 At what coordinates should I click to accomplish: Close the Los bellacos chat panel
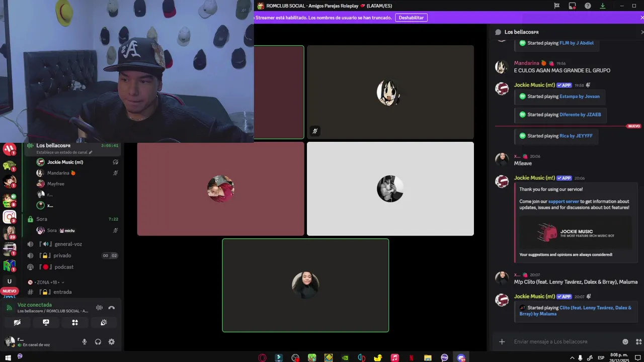coord(642,32)
